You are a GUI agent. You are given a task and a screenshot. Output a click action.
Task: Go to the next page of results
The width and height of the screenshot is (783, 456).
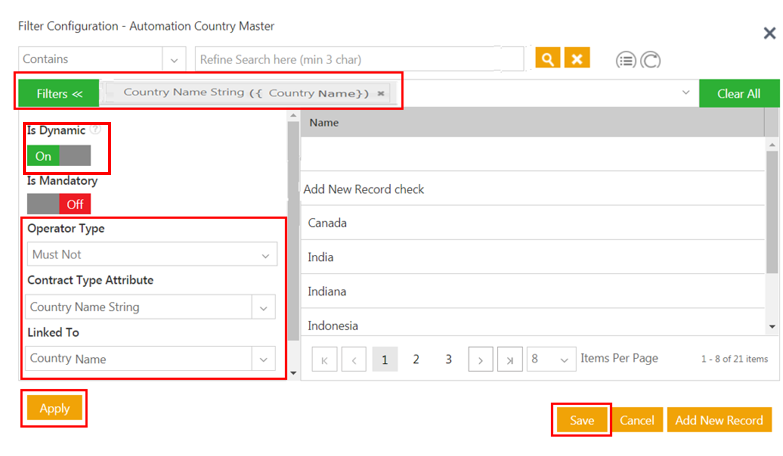[x=481, y=359]
